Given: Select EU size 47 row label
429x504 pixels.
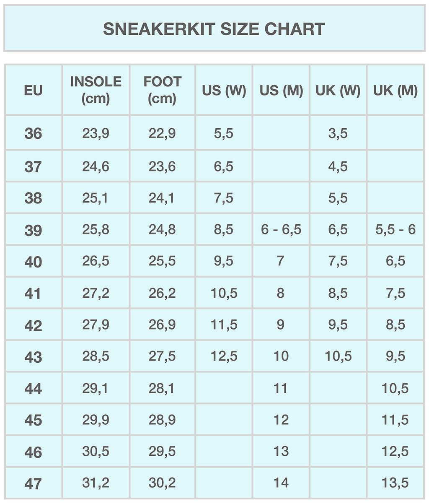Looking at the screenshot, I should 34,484.
